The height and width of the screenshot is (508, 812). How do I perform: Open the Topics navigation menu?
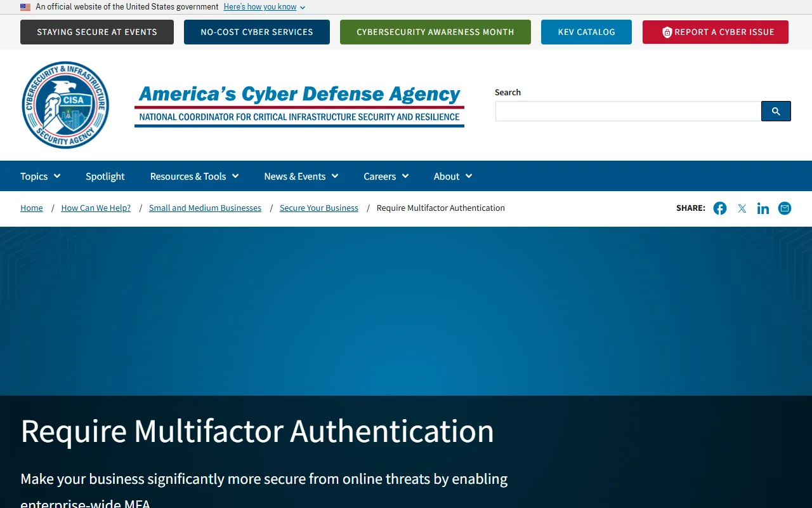41,176
